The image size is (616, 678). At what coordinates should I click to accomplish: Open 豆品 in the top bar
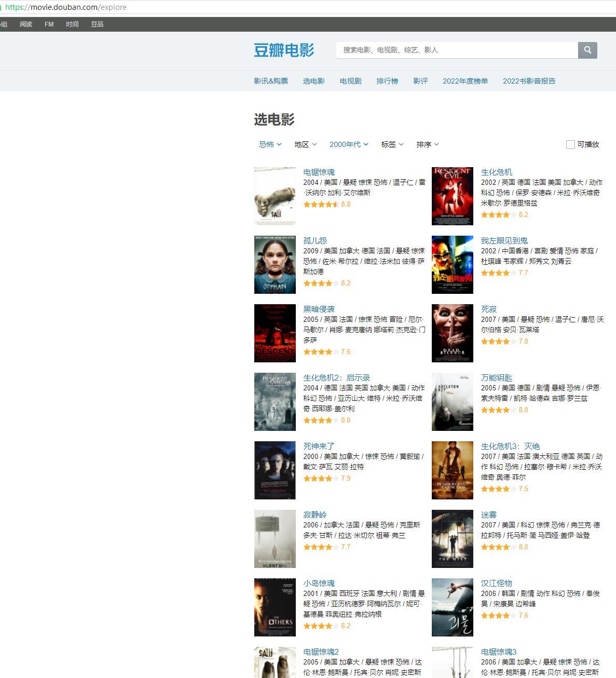97,24
